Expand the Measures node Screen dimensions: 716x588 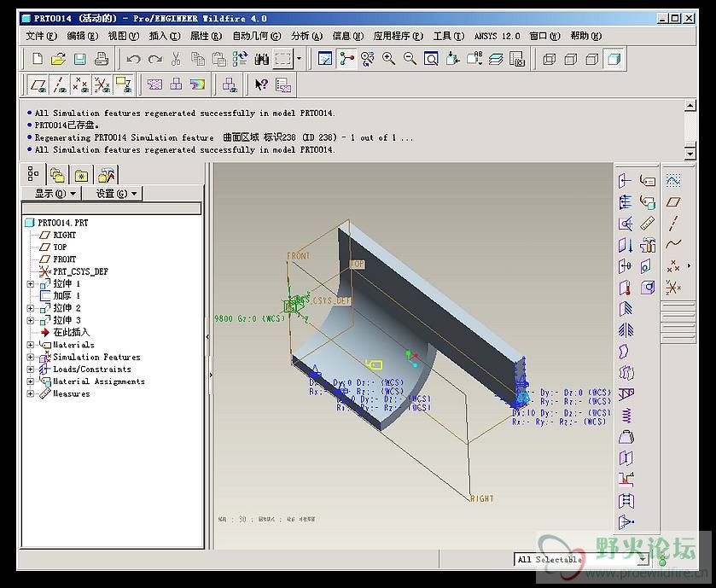point(31,393)
